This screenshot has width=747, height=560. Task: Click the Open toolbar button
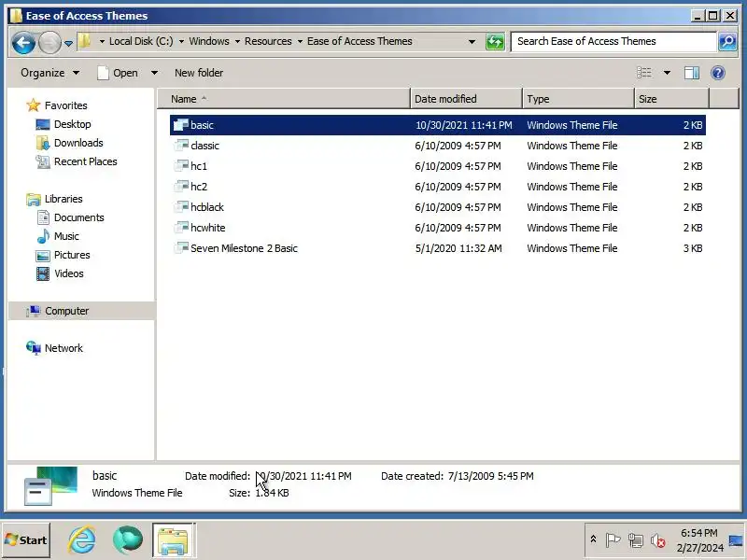tap(118, 73)
